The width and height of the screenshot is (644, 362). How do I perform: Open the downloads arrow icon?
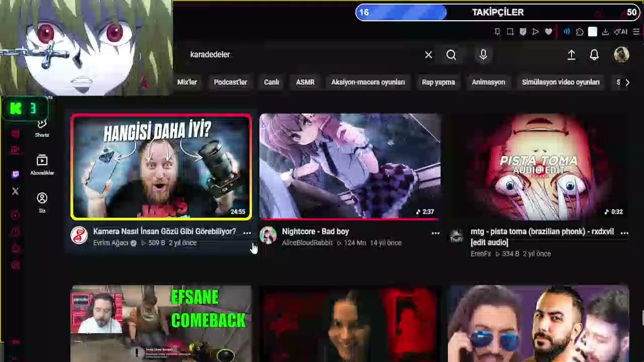point(605,32)
